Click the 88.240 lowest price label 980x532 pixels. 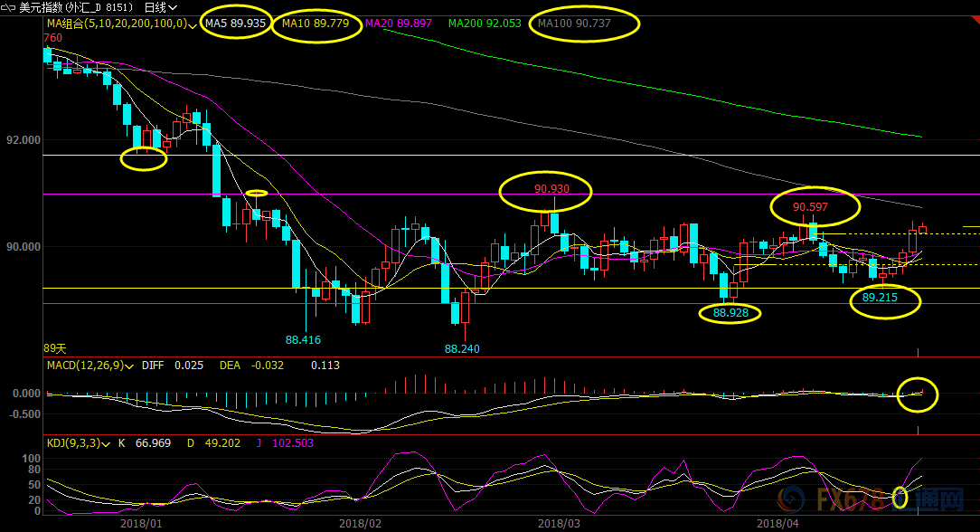(462, 348)
